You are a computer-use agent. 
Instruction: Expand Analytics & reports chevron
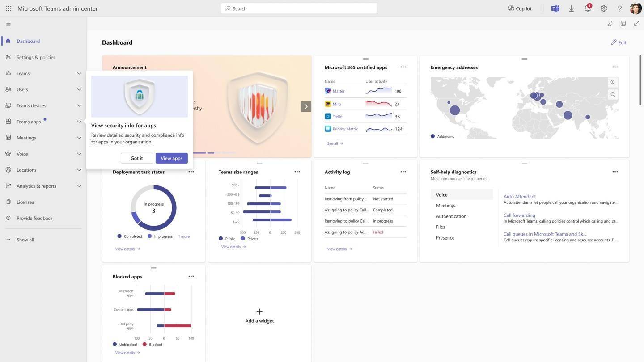click(79, 186)
